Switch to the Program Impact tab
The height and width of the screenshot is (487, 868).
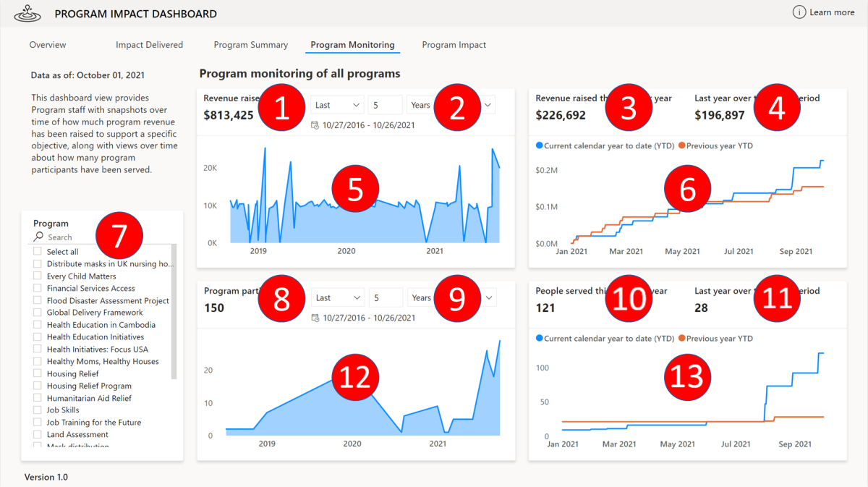point(454,44)
